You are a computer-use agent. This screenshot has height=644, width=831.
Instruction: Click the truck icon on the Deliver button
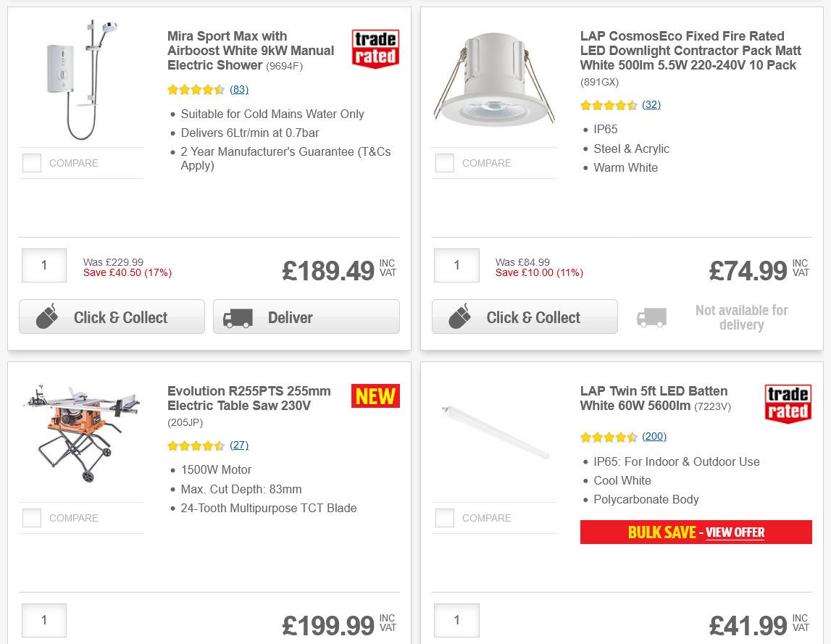[x=240, y=317]
